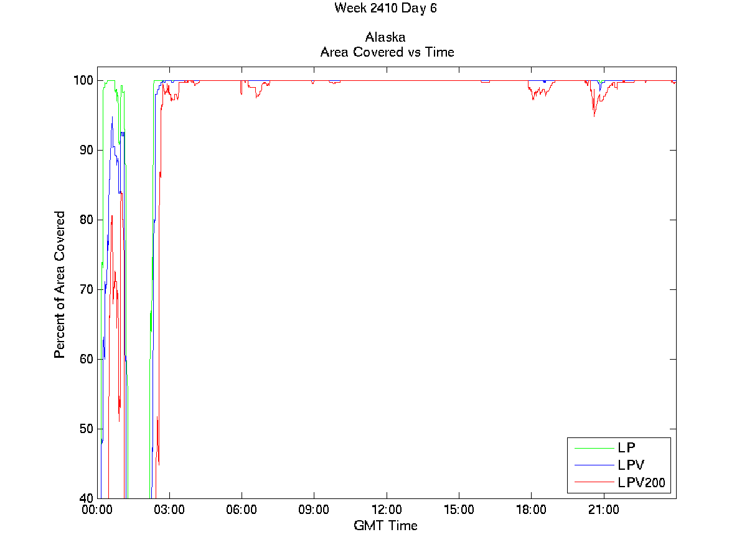Click the 18:00 time tick label
Viewport: 747px width, 560px height.
(x=531, y=510)
